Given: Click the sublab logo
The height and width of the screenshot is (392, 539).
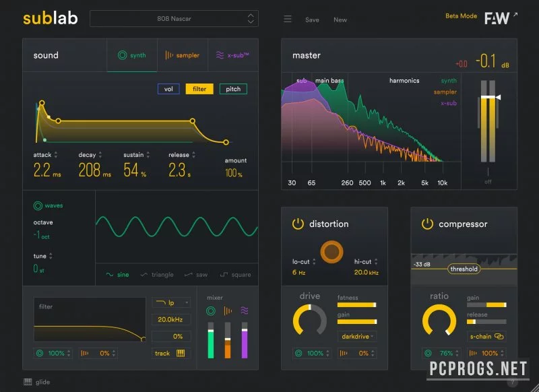Looking at the screenshot, I should [51, 18].
